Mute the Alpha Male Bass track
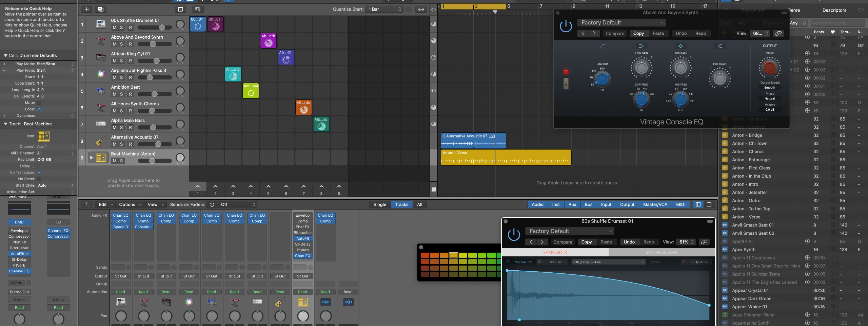 114,127
